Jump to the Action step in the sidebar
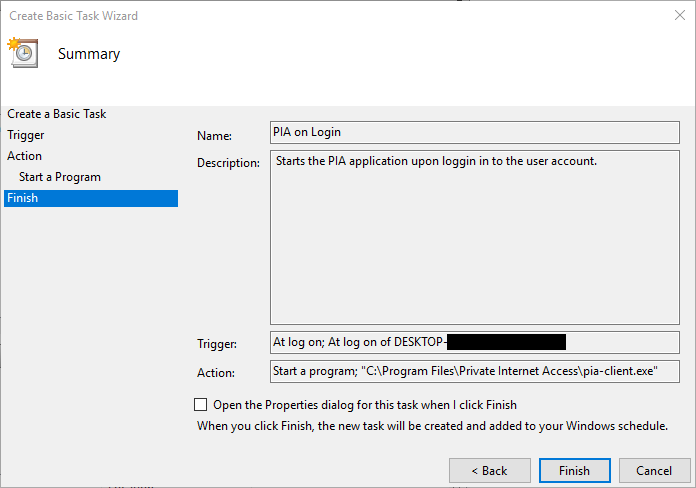The width and height of the screenshot is (696, 488). tap(25, 156)
